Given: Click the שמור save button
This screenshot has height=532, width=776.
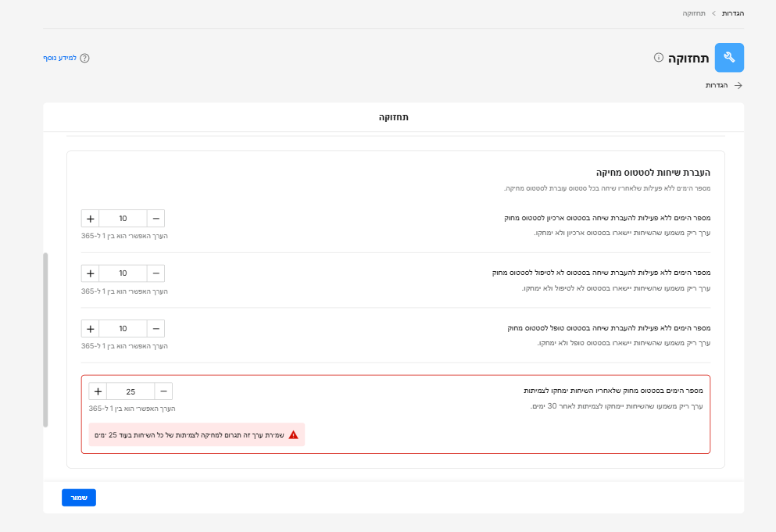Looking at the screenshot, I should 79,498.
